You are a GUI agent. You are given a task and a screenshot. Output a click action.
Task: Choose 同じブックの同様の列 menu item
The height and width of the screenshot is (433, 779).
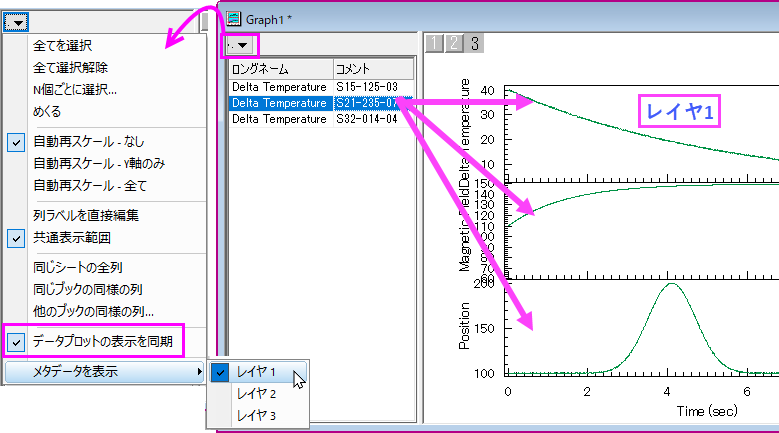[x=87, y=289]
